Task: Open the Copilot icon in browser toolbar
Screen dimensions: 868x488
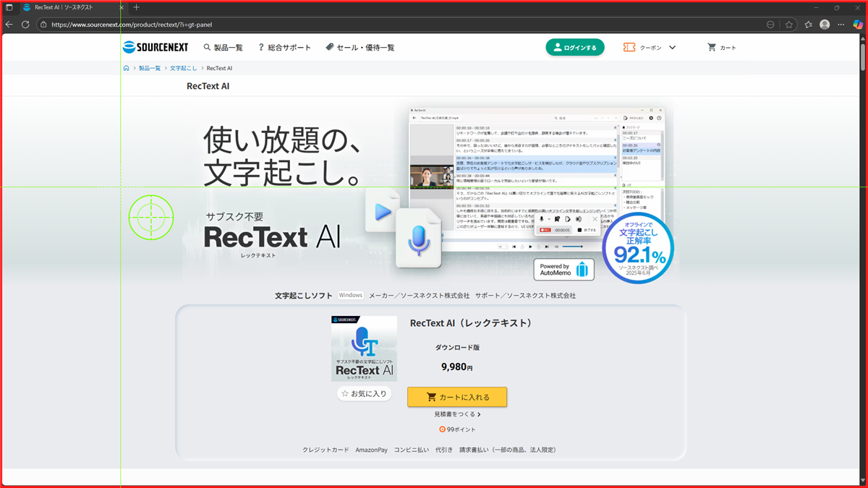Action: 858,25
